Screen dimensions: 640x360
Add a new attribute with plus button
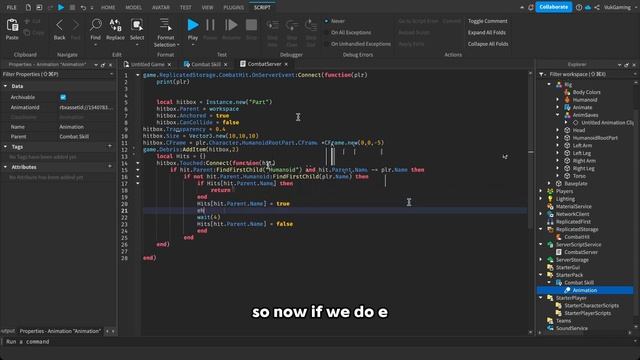[x=109, y=167]
